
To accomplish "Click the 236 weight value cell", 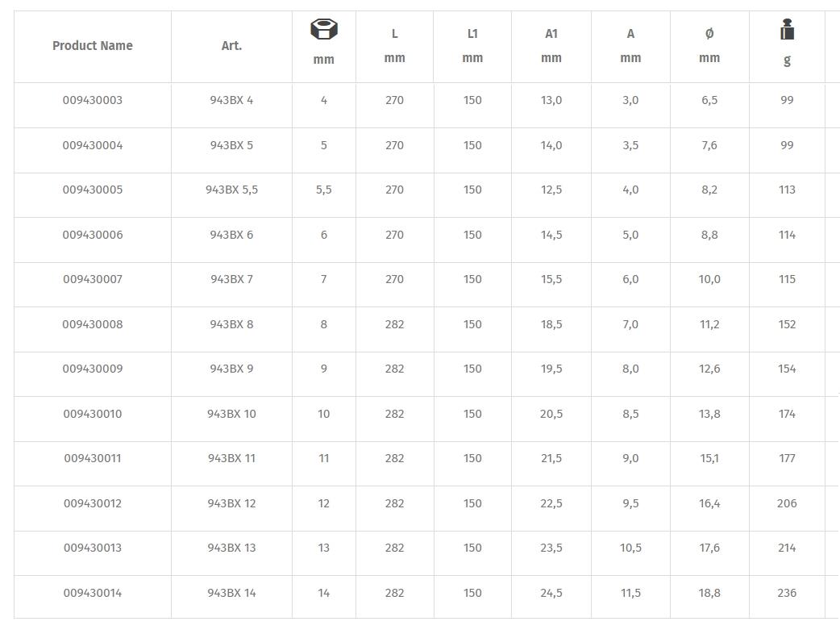I will pos(787,593).
